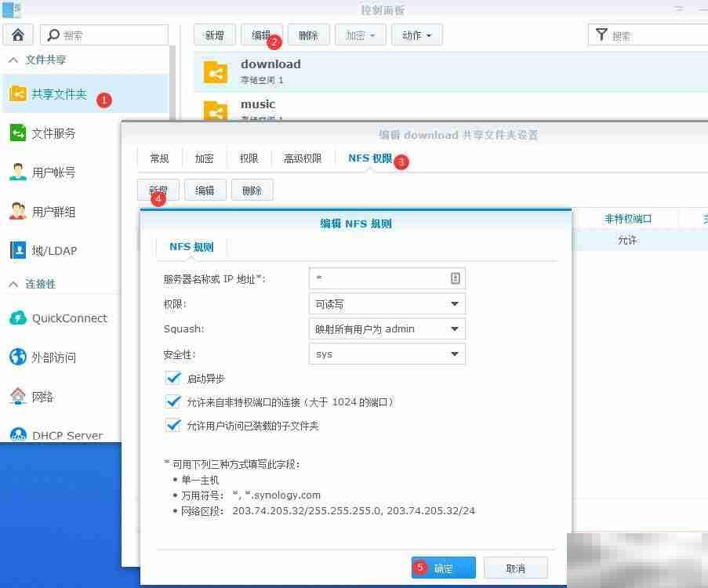Open the Squash 映射所有用户为 admin dropdown
This screenshot has width=708, height=588.
[x=387, y=328]
